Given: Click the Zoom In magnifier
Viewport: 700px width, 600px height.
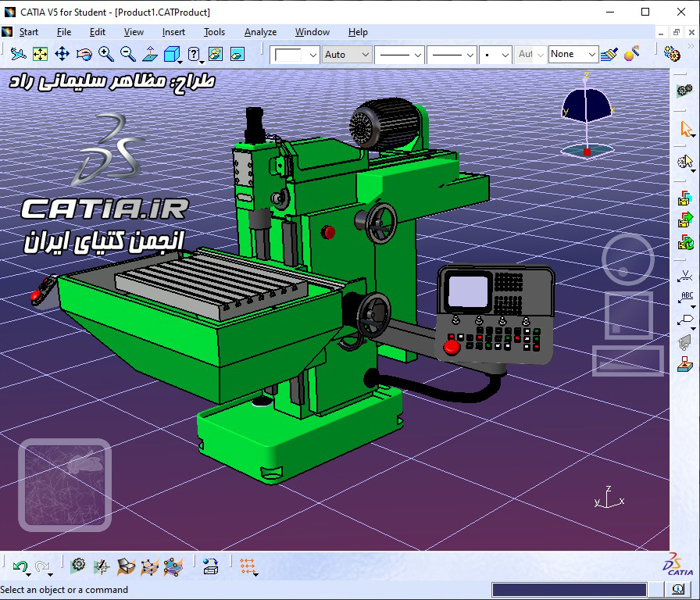Looking at the screenshot, I should (x=105, y=55).
